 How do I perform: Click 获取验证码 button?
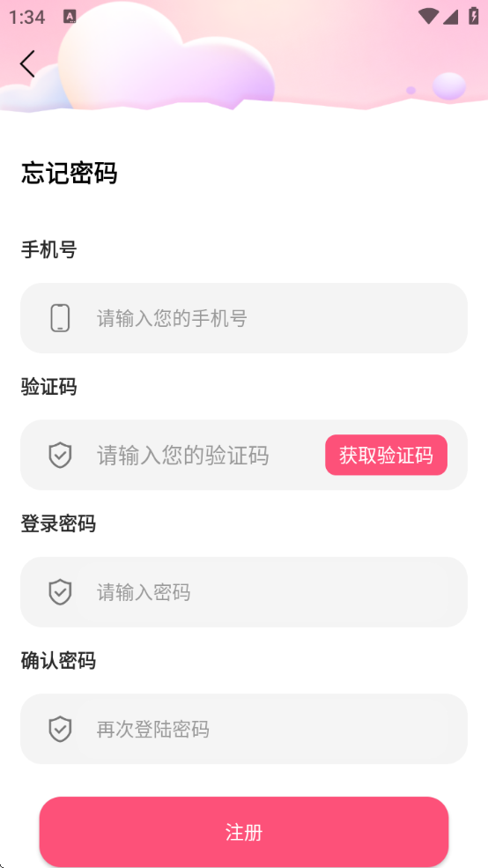click(x=386, y=455)
